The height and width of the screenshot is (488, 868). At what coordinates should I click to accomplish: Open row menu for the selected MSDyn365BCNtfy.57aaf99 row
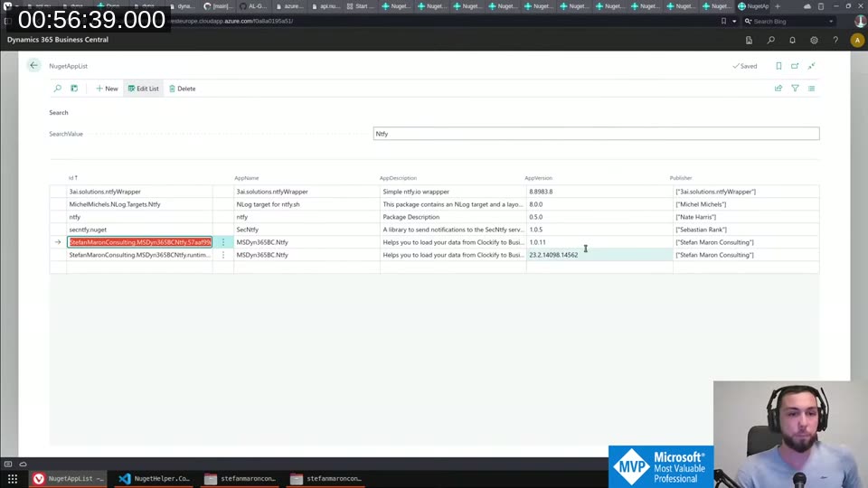tap(223, 242)
